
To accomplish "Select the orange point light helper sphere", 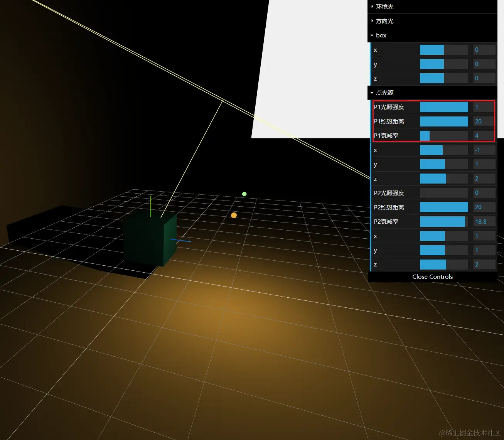I will (234, 215).
